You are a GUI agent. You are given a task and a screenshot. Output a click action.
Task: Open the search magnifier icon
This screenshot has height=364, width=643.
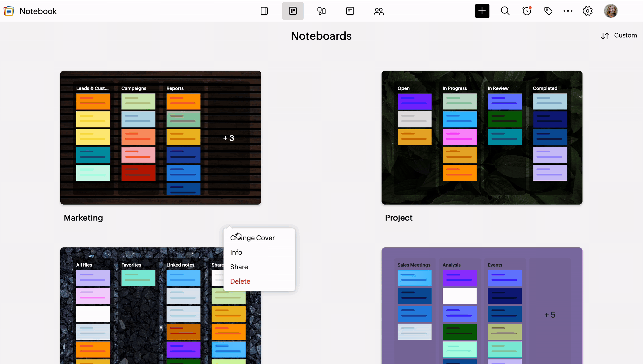pyautogui.click(x=505, y=11)
